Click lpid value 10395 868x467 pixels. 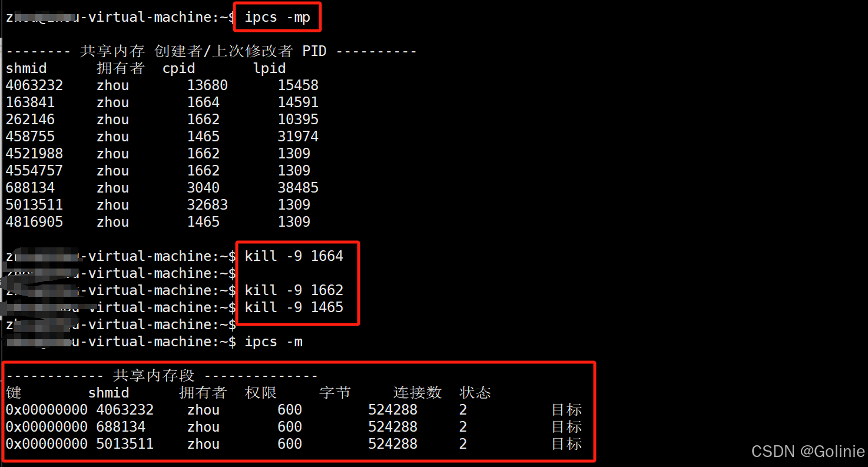coord(298,120)
